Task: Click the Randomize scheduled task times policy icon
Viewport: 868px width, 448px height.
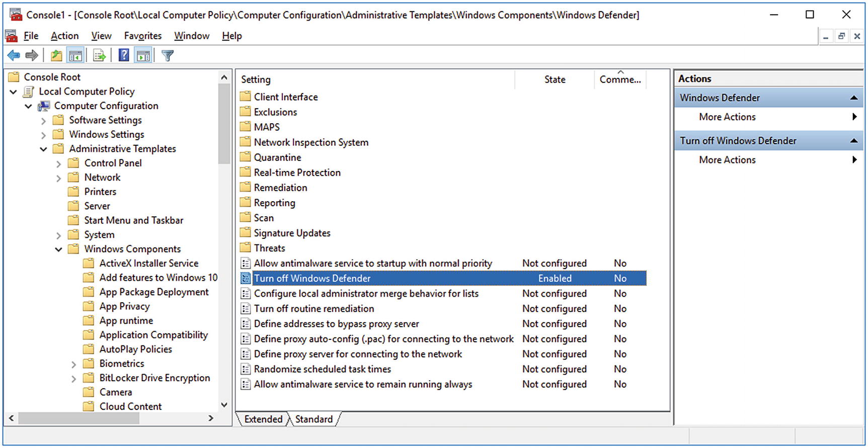Action: (246, 369)
